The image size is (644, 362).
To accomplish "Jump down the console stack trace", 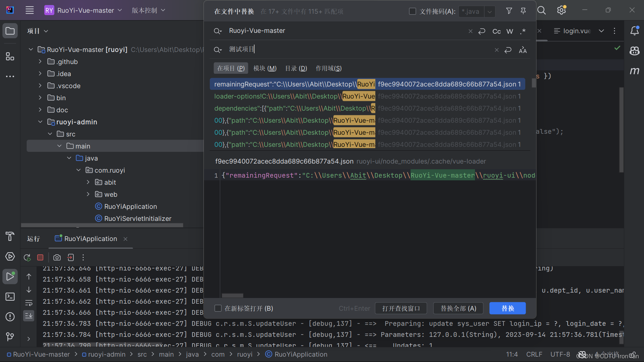I will [29, 290].
